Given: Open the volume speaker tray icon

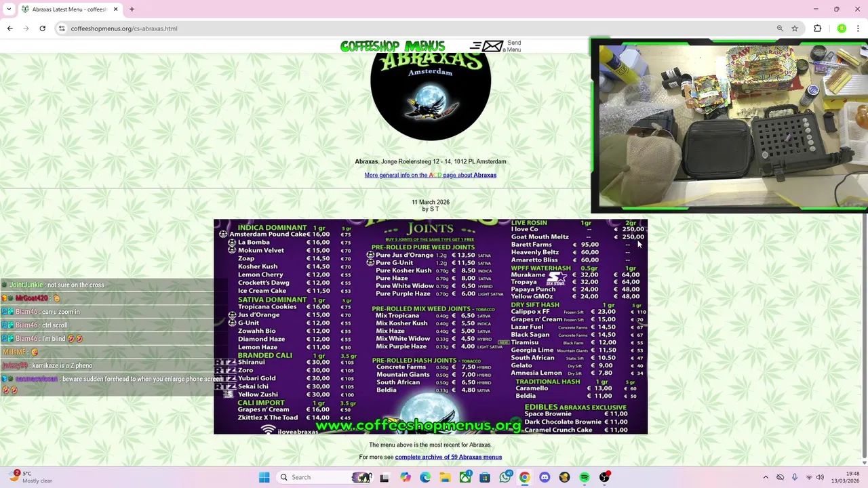Looking at the screenshot, I should (x=821, y=477).
